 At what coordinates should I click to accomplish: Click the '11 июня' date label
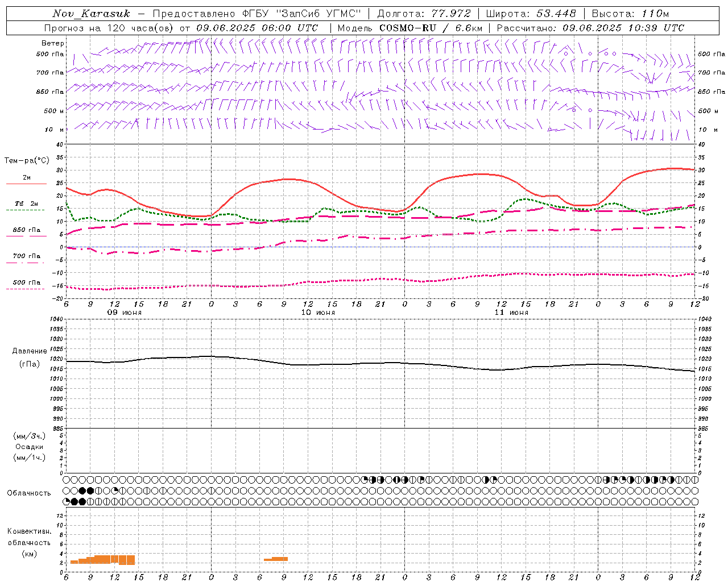[511, 313]
